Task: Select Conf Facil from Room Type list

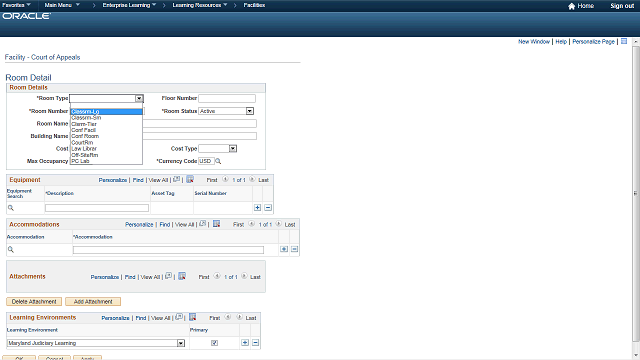Action: (x=106, y=130)
